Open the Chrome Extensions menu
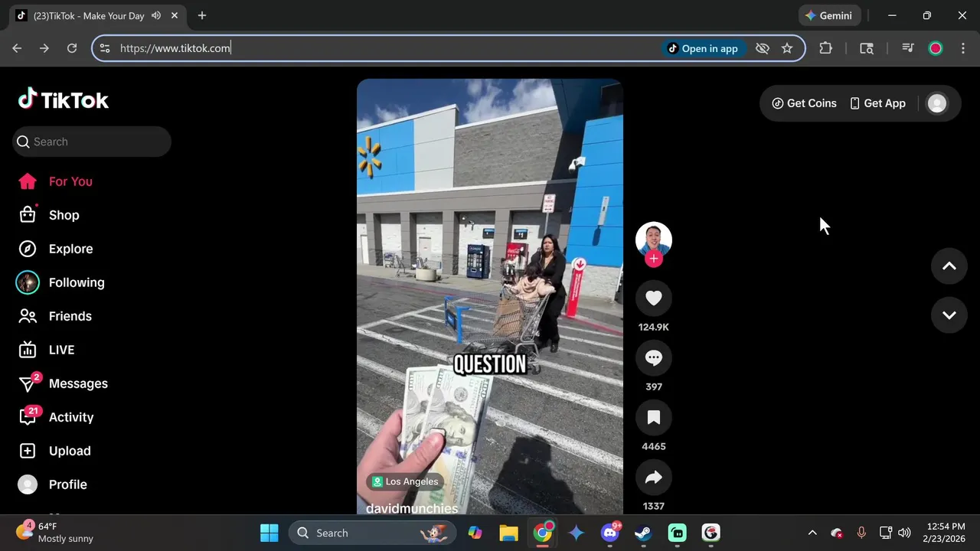The width and height of the screenshot is (980, 551). coord(825,48)
